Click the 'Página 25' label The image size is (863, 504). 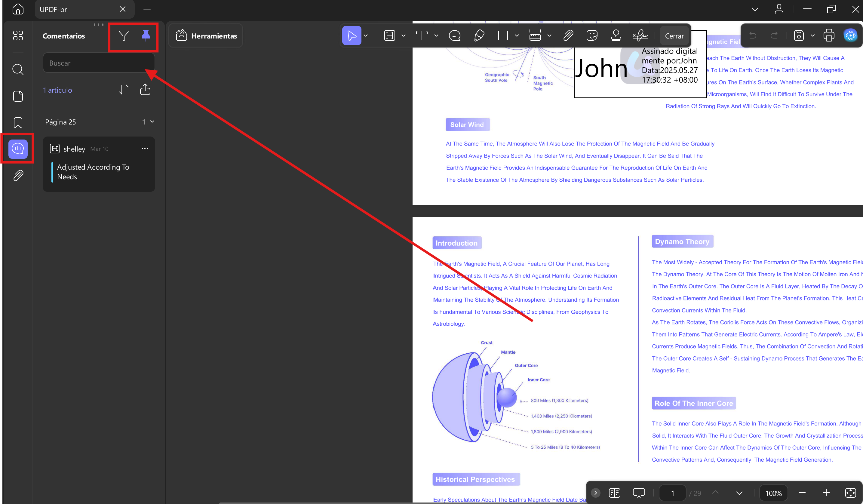(x=61, y=122)
